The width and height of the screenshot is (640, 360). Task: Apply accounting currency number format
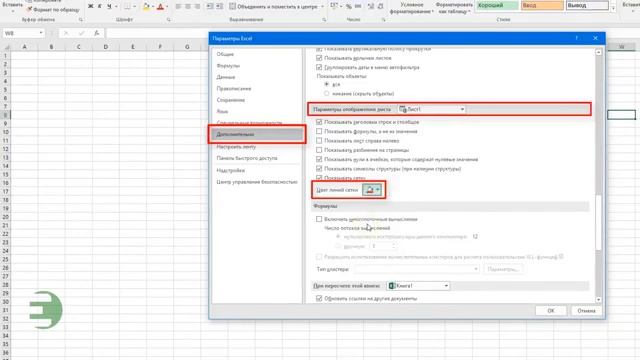pos(334,7)
